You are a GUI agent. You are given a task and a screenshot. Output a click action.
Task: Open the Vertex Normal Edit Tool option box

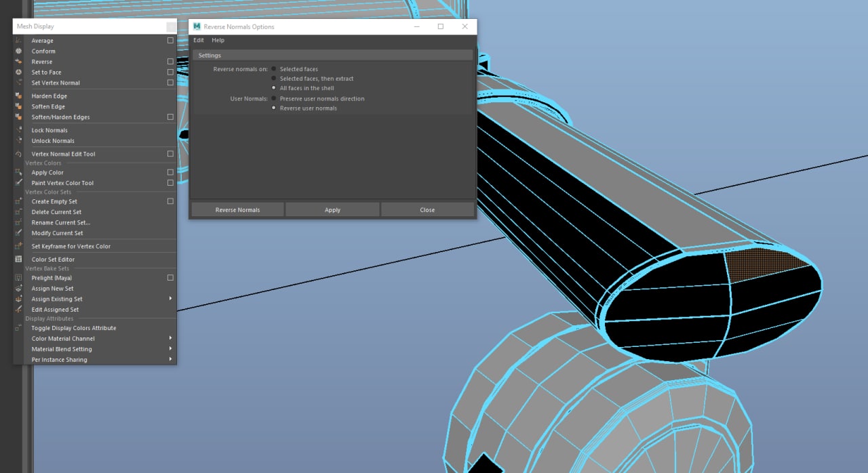170,154
